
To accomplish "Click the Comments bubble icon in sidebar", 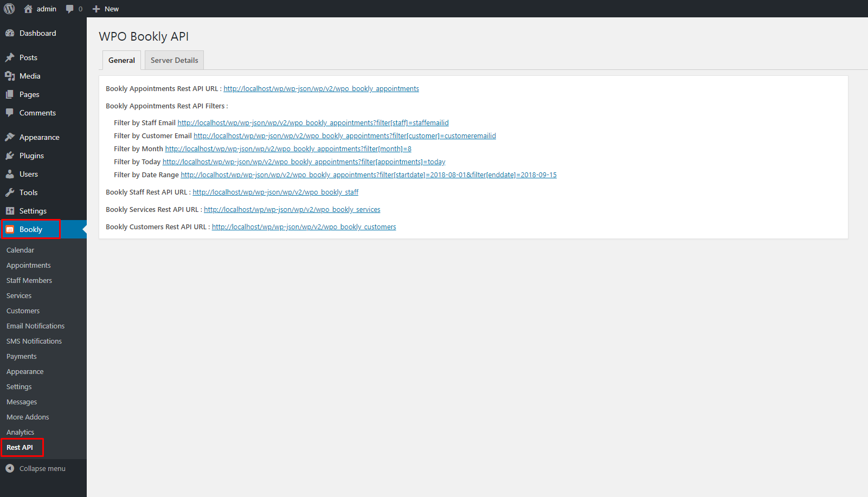I will [x=10, y=113].
